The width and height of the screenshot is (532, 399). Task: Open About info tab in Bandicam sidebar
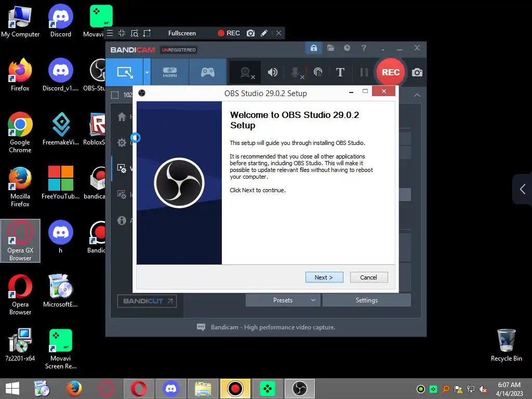(x=122, y=220)
